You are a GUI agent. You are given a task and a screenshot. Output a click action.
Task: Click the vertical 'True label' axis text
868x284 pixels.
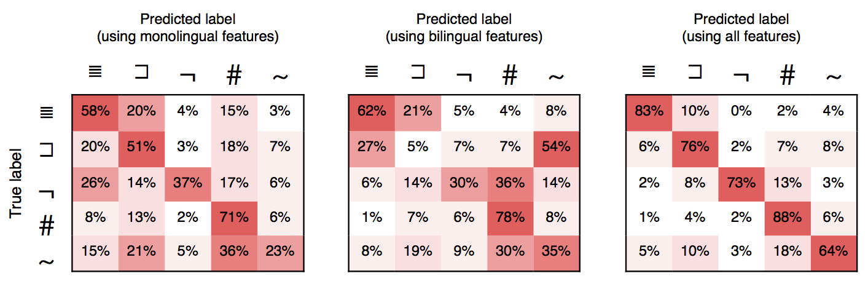(x=16, y=182)
